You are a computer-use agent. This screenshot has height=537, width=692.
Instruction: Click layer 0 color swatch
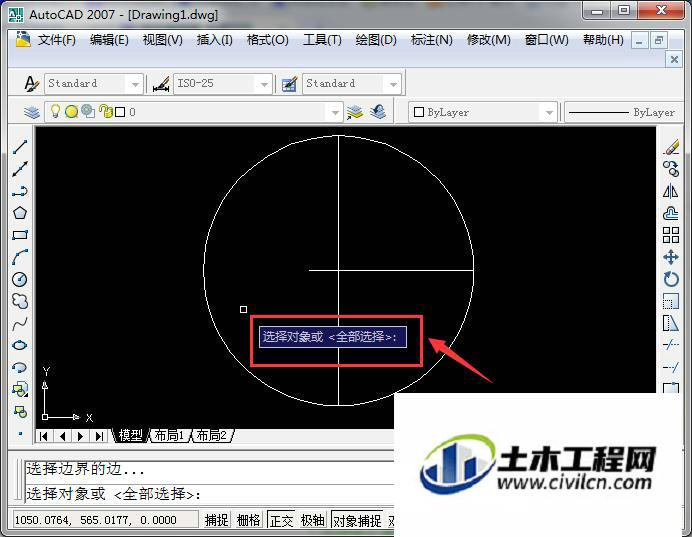(x=120, y=112)
